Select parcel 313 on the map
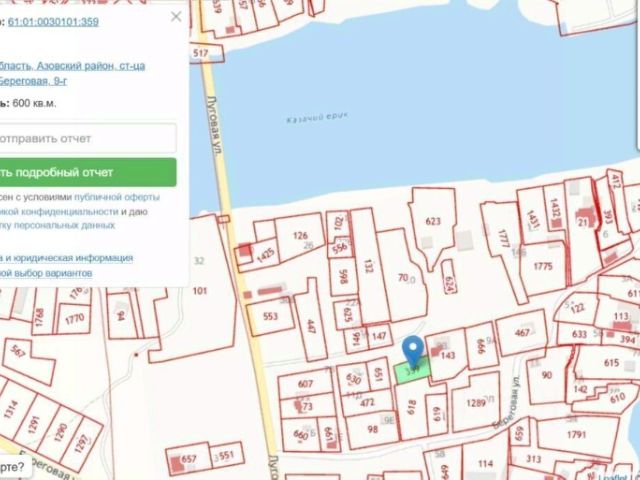640x480 pixels. 533,459
